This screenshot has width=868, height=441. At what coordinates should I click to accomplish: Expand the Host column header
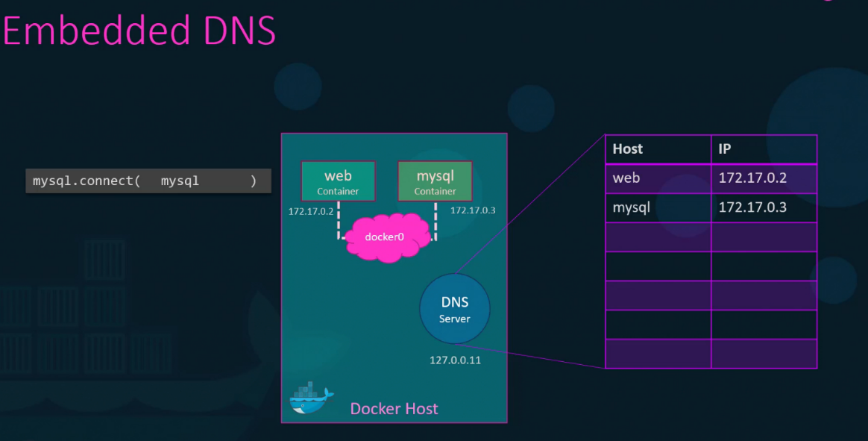626,148
